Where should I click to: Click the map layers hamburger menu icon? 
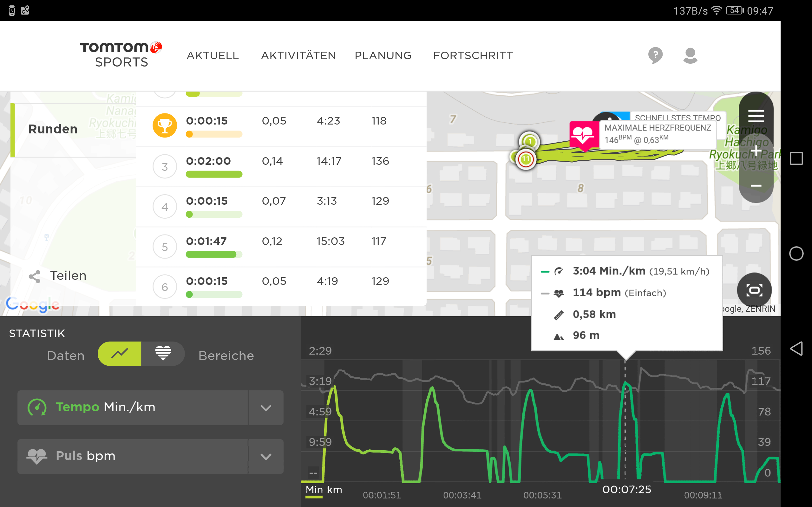tap(756, 116)
